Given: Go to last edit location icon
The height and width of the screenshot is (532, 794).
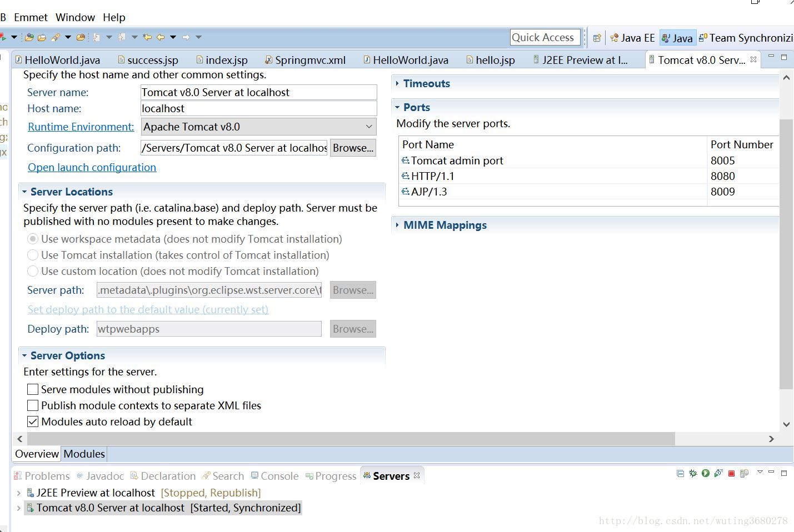Looking at the screenshot, I should [x=147, y=37].
